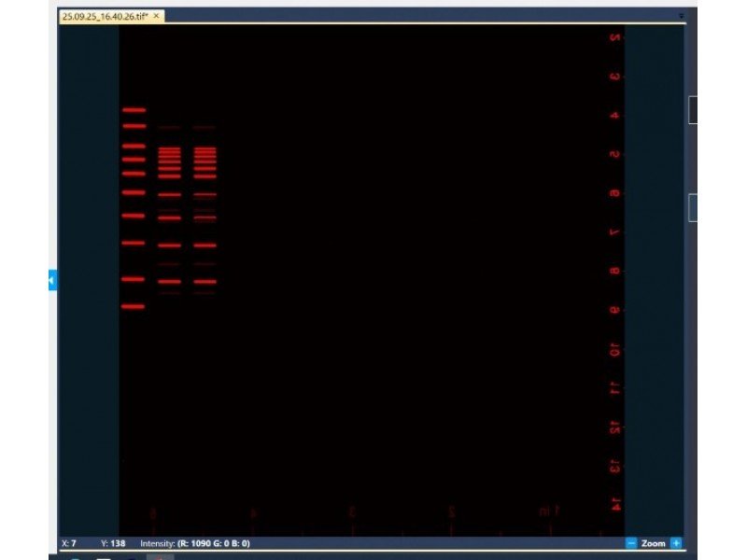Image resolution: width=747 pixels, height=560 pixels.
Task: Click the red ruler label 12 on right edge
Action: [x=614, y=427]
